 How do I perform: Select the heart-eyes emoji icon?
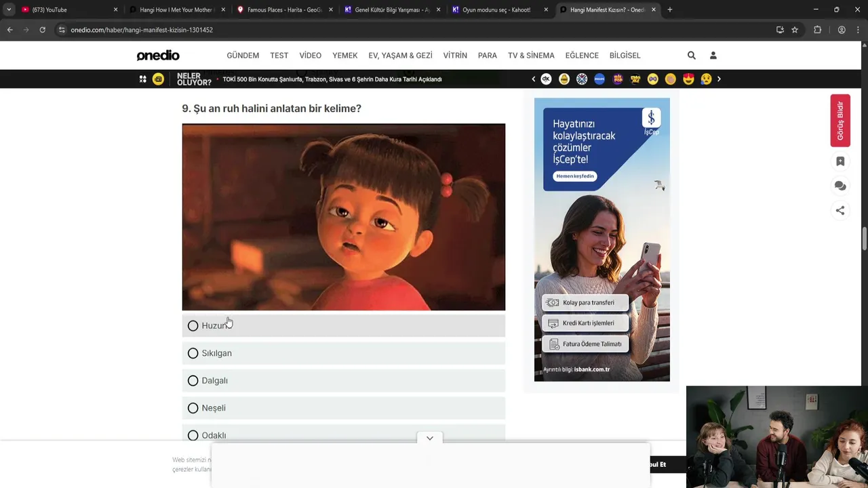click(x=688, y=79)
